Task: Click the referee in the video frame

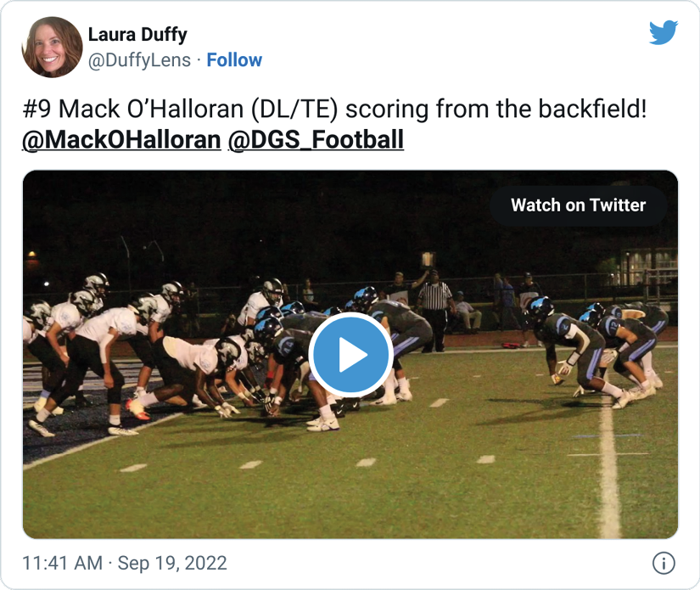Action: tap(434, 310)
